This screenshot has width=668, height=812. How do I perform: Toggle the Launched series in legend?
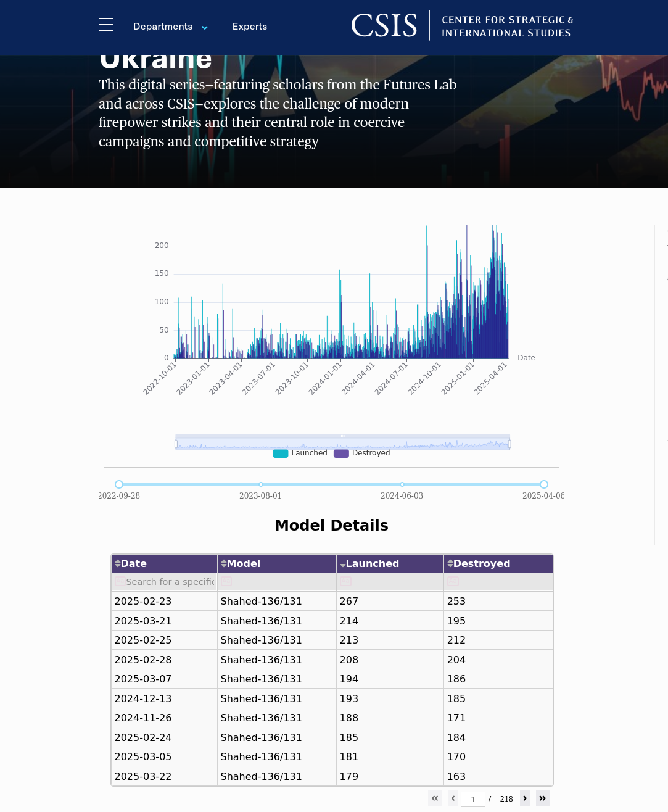coord(300,453)
